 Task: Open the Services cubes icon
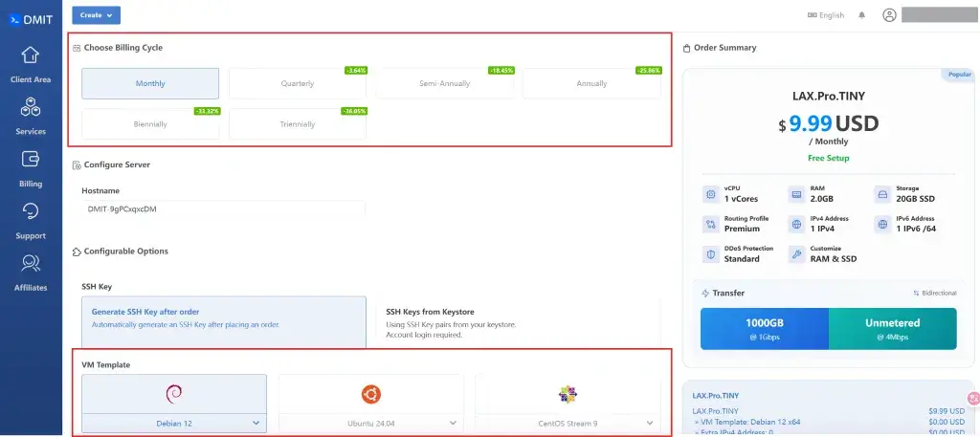[x=31, y=109]
